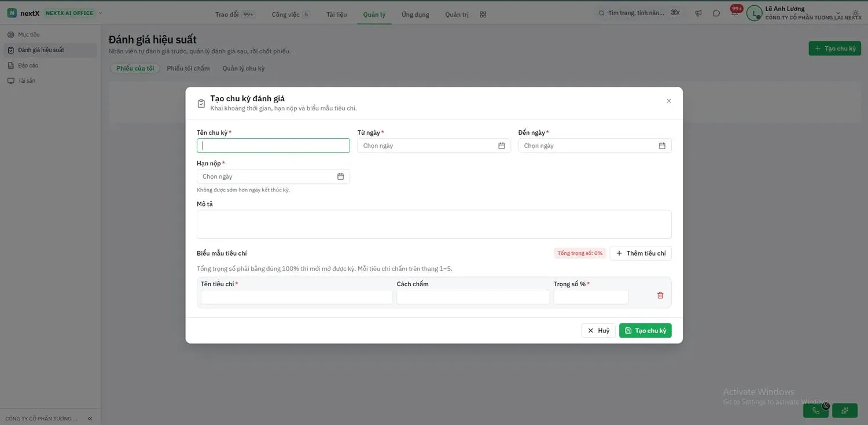Click into the Mô tả text area
The image size is (868, 425).
(434, 224)
